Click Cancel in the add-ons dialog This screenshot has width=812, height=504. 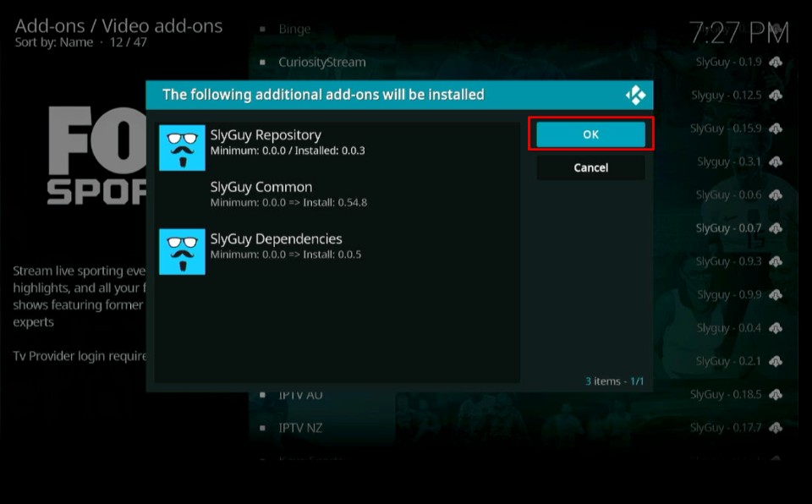[590, 167]
